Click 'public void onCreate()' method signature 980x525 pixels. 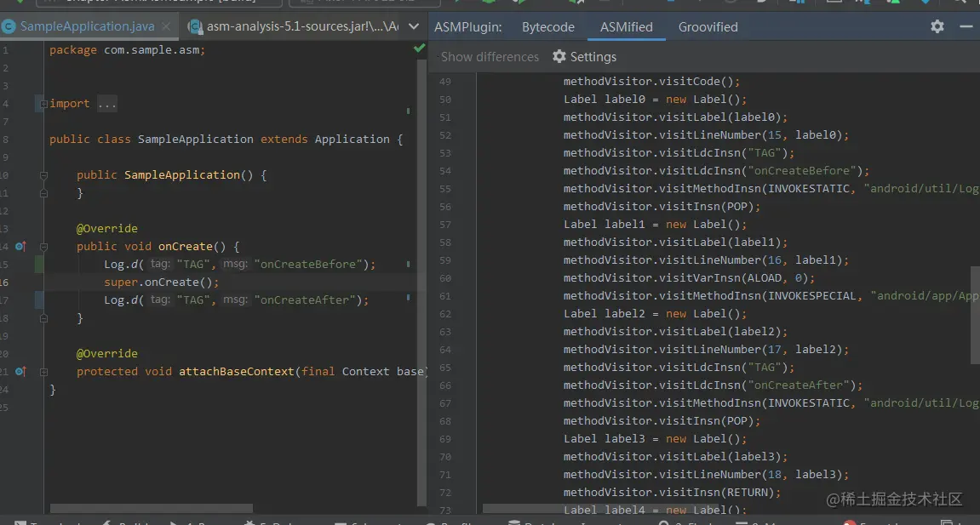(x=158, y=247)
